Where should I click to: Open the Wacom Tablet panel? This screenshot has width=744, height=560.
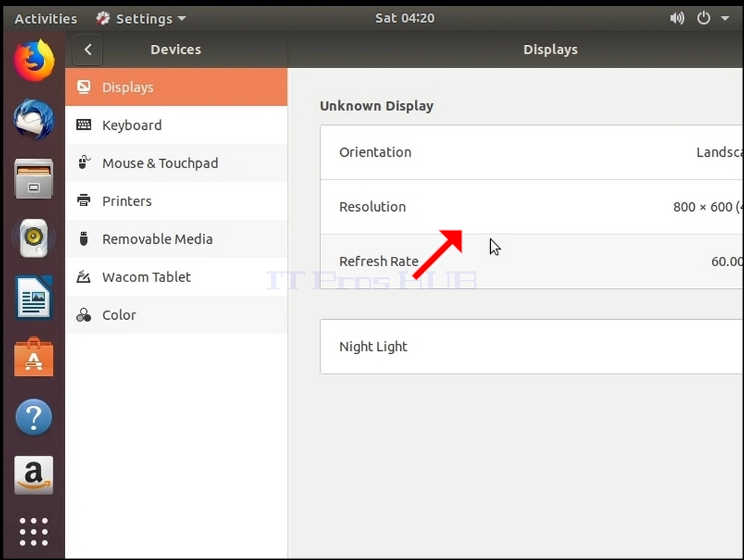(x=176, y=276)
